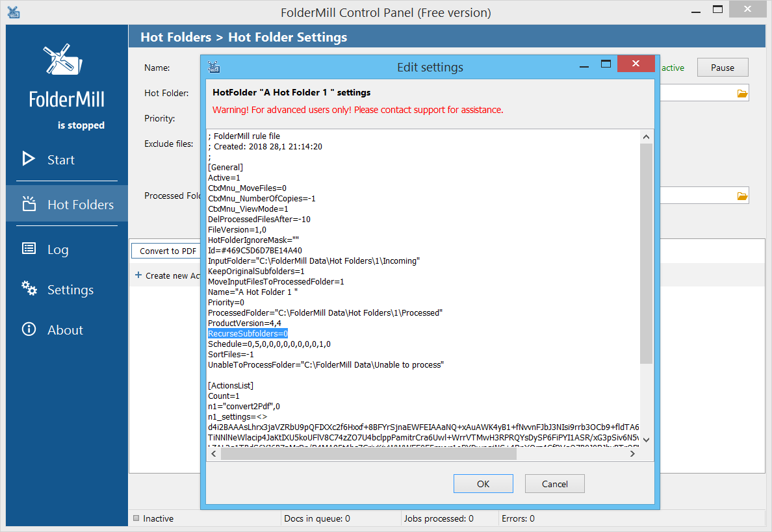Click the Settings gears icon in sidebar
Viewport: 772px width, 532px height.
click(x=29, y=288)
